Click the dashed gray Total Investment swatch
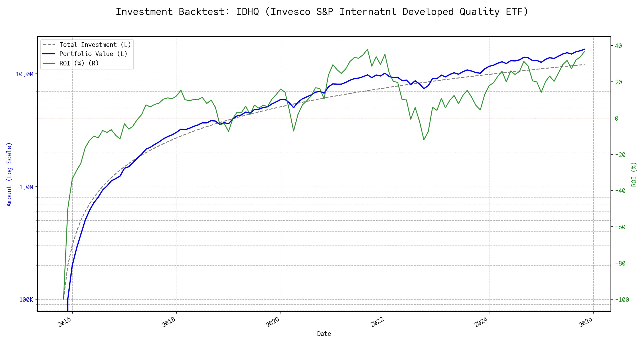 [49, 45]
